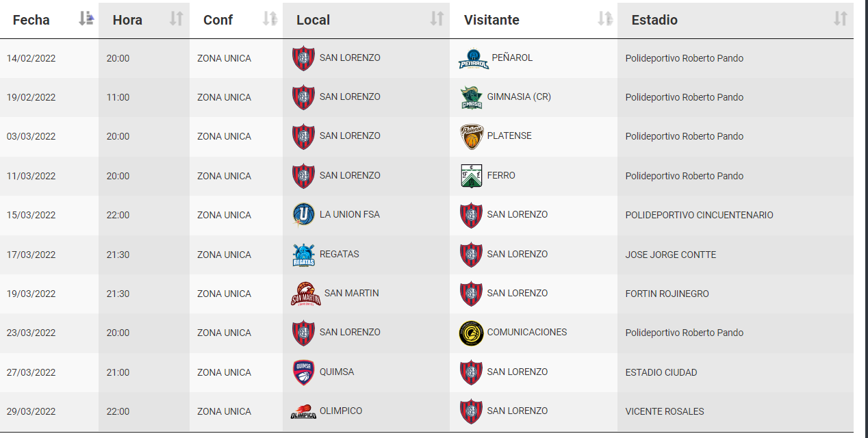868x438 pixels.
Task: Click the Regatas team logo
Action: pos(303,255)
